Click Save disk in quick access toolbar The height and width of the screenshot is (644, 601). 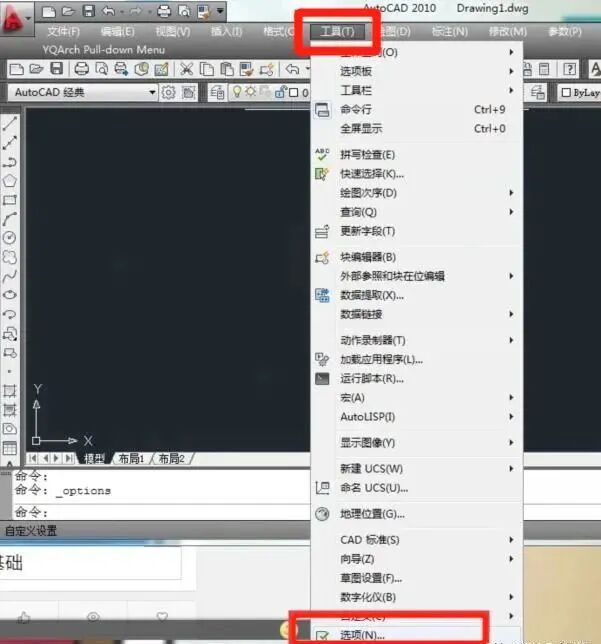[89, 11]
